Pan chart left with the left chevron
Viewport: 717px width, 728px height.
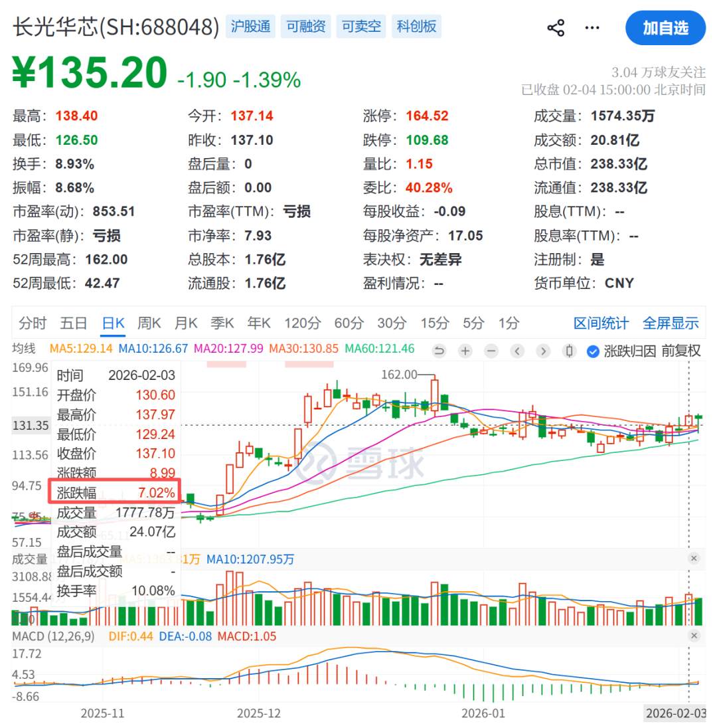(517, 351)
